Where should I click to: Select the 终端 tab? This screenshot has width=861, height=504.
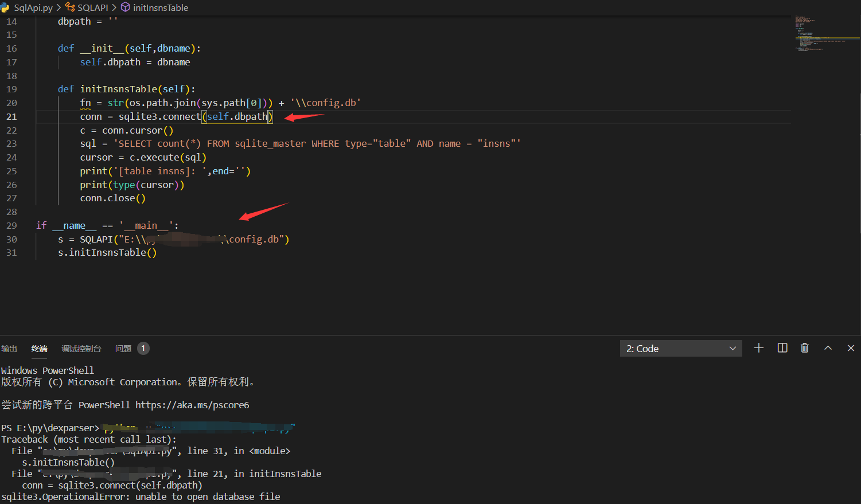(x=38, y=349)
